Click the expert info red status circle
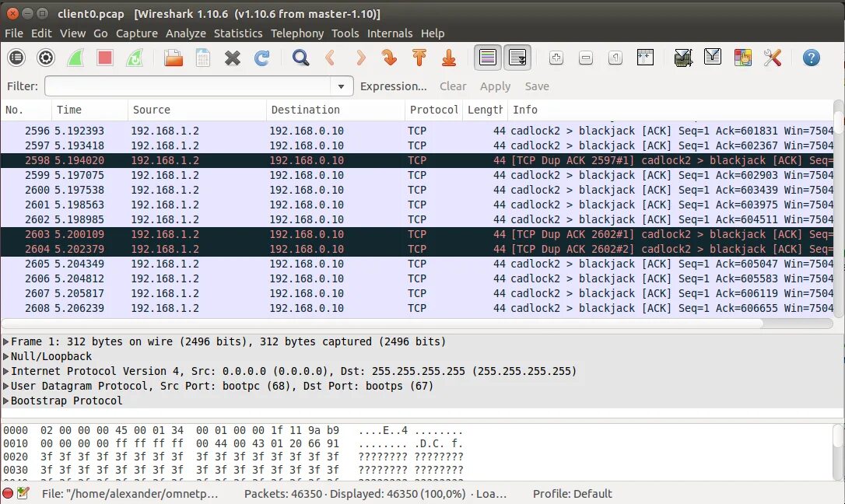This screenshot has width=845, height=504. 8,493
